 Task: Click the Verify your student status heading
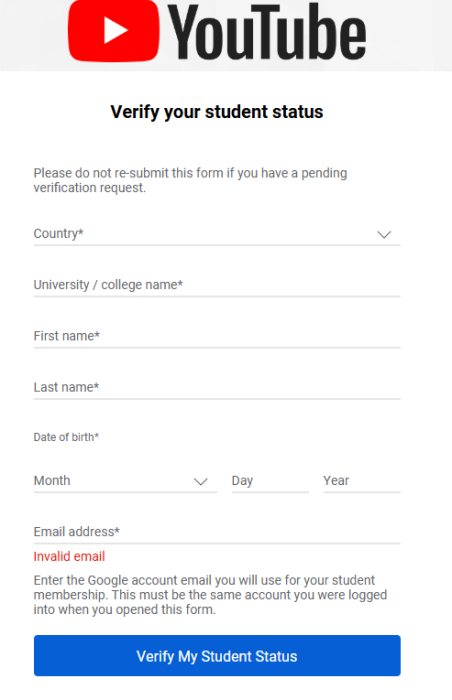tap(217, 112)
